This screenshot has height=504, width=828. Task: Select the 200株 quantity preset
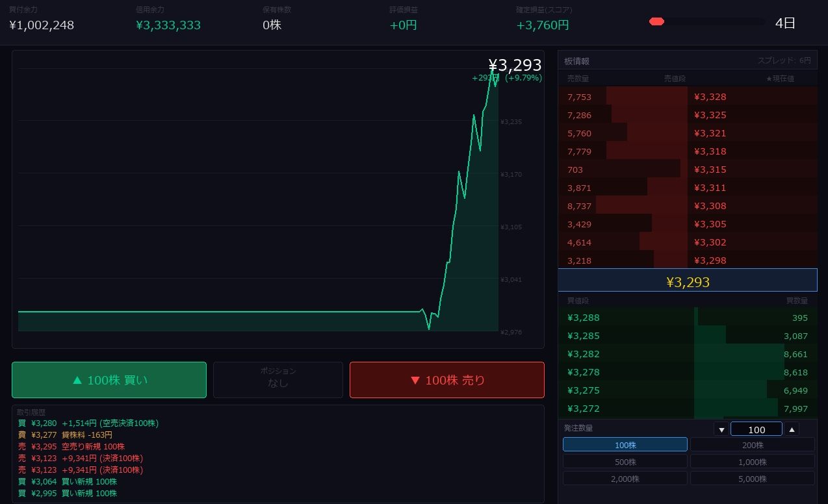tap(753, 445)
